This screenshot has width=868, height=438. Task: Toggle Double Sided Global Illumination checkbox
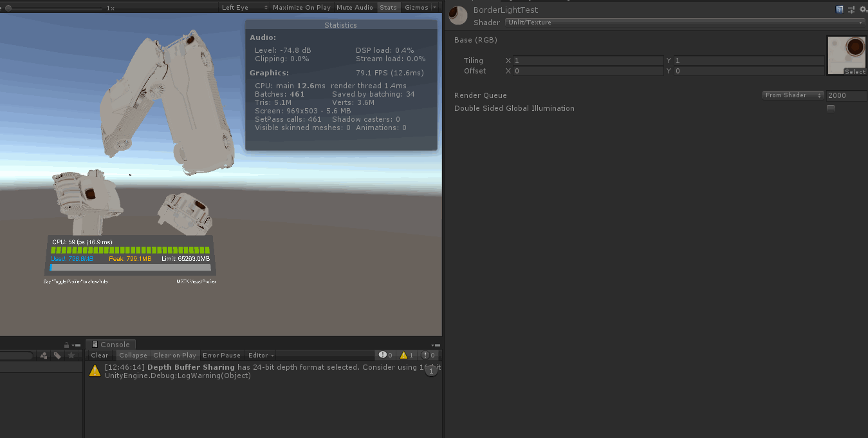click(831, 108)
